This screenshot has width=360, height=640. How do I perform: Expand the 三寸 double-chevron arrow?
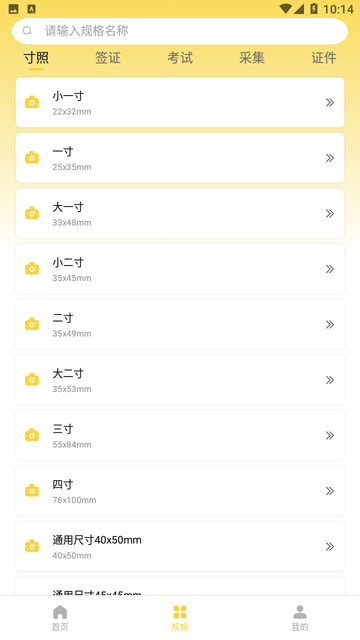(x=330, y=436)
